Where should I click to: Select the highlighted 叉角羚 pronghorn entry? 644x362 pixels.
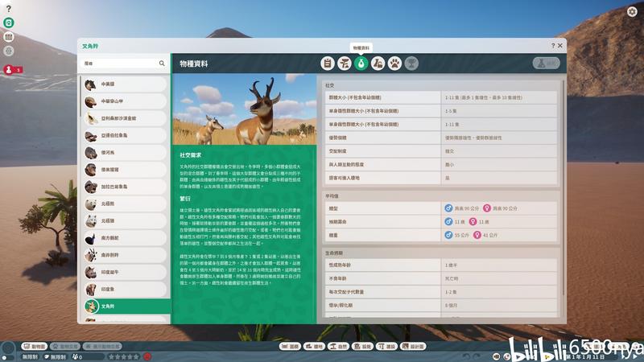[126, 306]
